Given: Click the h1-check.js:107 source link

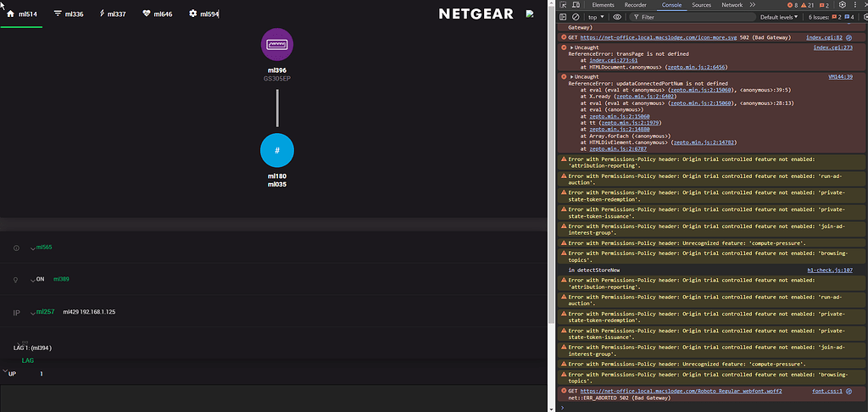Looking at the screenshot, I should point(829,270).
